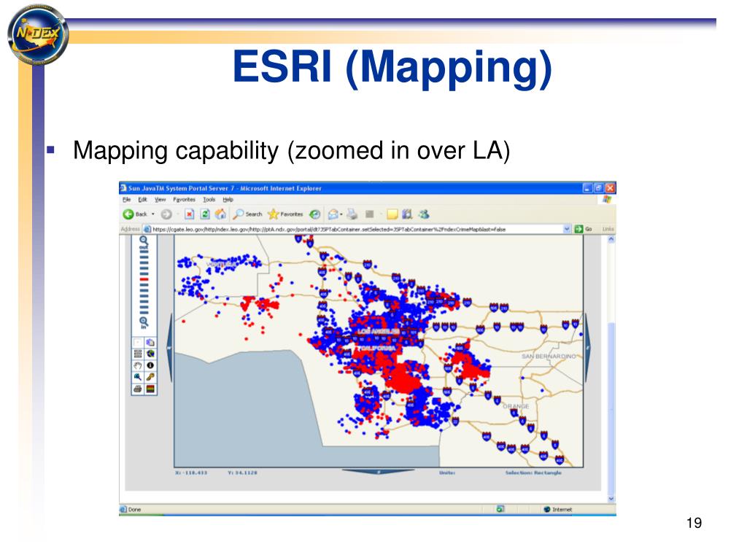Screen dimensions: 747x560
Task: Click the "Y: 34.1128" coordinate readout
Action: pyautogui.click(x=242, y=472)
